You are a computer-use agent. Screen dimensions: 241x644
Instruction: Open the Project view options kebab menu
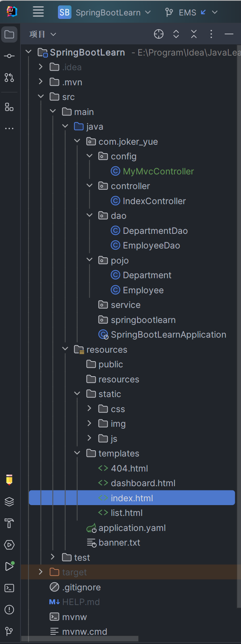click(x=211, y=34)
